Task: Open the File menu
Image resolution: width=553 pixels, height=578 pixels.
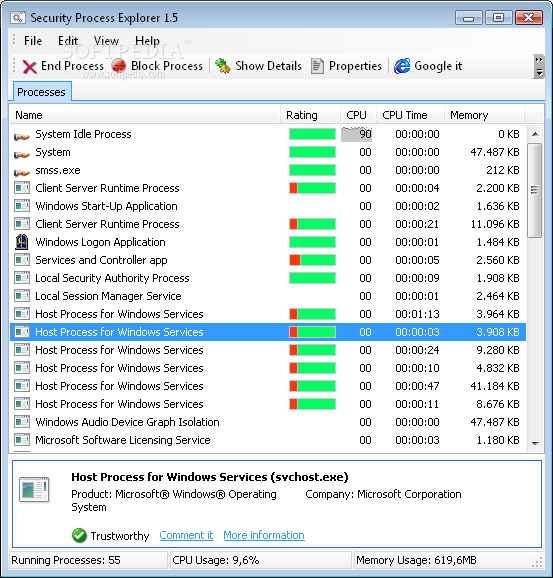Action: [33, 41]
